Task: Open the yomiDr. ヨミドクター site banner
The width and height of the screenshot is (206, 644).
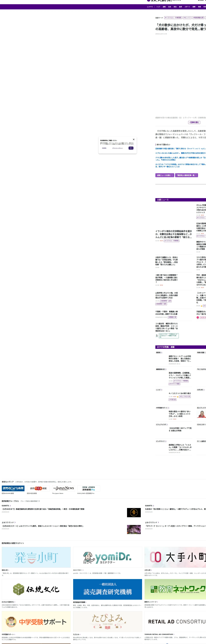Action: [108, 557]
